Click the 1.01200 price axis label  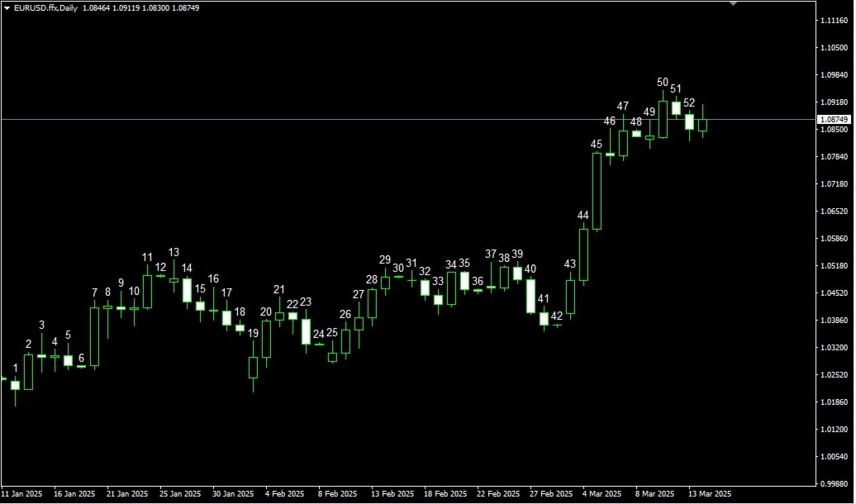click(x=835, y=430)
